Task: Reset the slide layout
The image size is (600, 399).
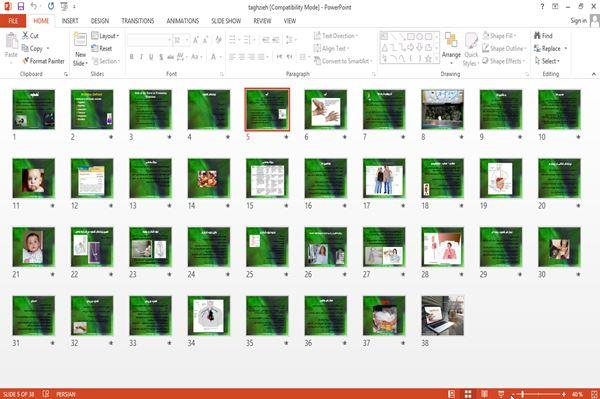Action: (x=102, y=49)
